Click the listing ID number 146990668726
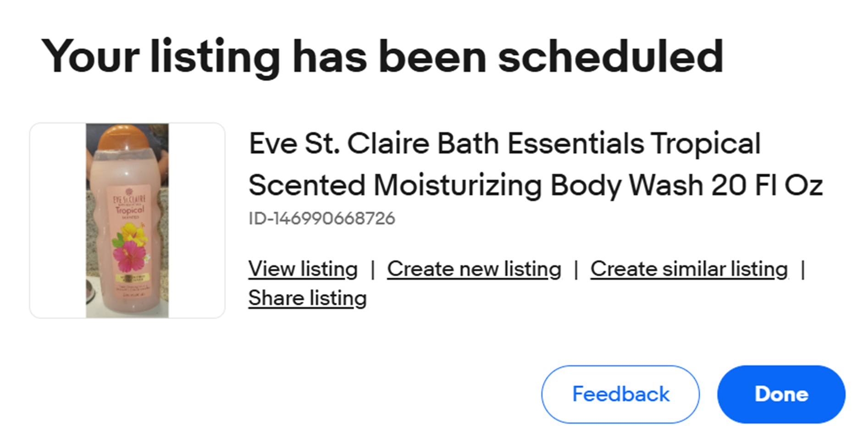The image size is (868, 444). click(321, 218)
